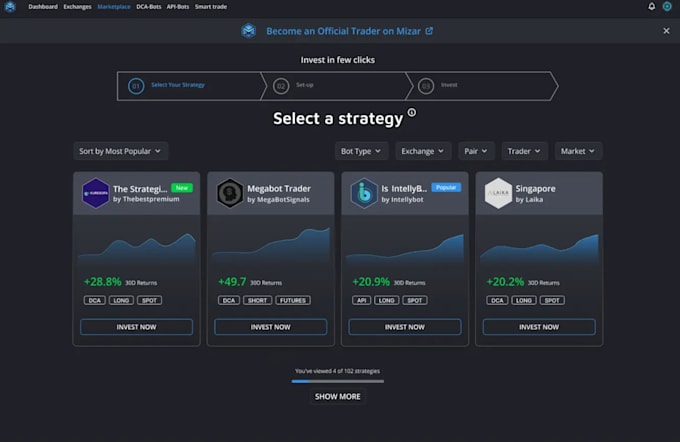Click by MegaBotSignals trader name
The image size is (680, 442).
point(278,200)
